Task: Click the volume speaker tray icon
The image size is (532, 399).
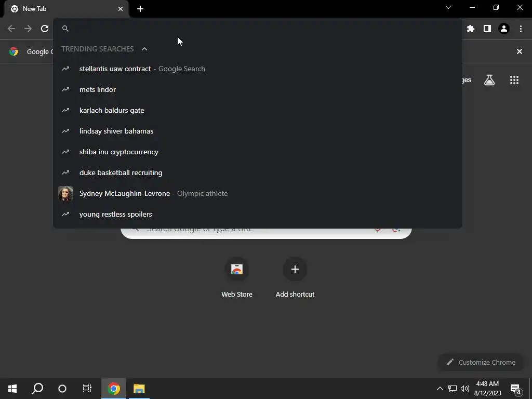Action: pyautogui.click(x=465, y=389)
